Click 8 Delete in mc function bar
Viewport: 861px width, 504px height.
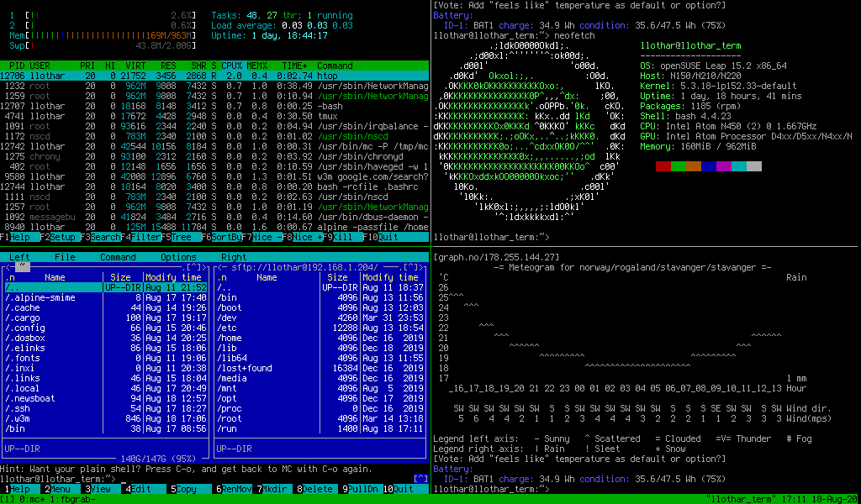pyautogui.click(x=317, y=489)
